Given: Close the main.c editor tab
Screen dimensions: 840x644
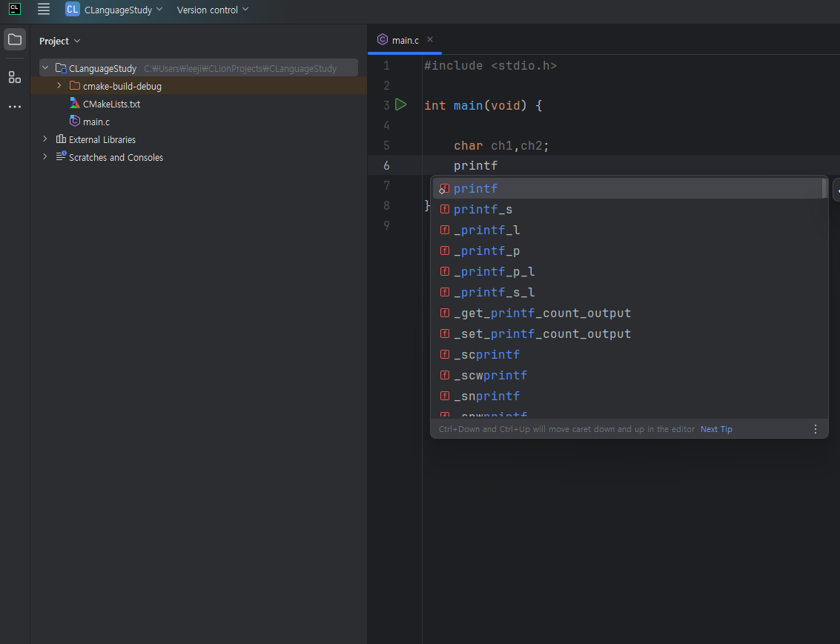Looking at the screenshot, I should [x=430, y=39].
